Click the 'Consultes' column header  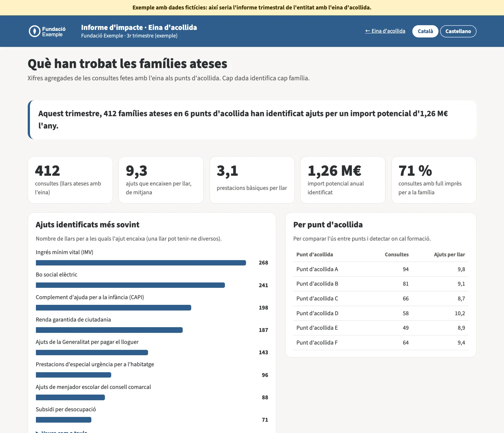[x=397, y=254]
